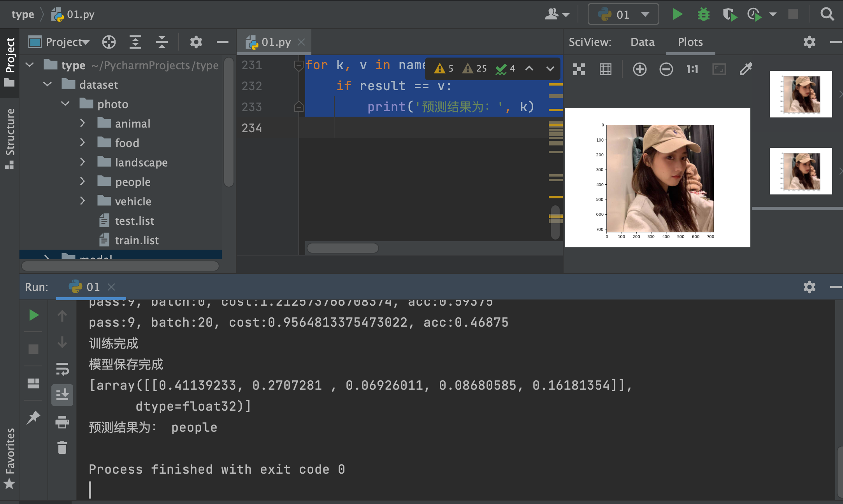Toggle grid display in SciView plots
The width and height of the screenshot is (843, 504).
click(x=606, y=70)
